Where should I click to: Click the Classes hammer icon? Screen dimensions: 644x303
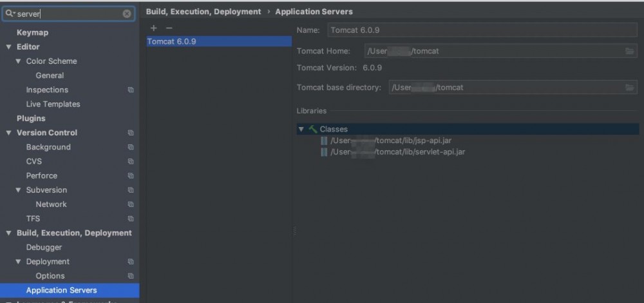pos(313,129)
